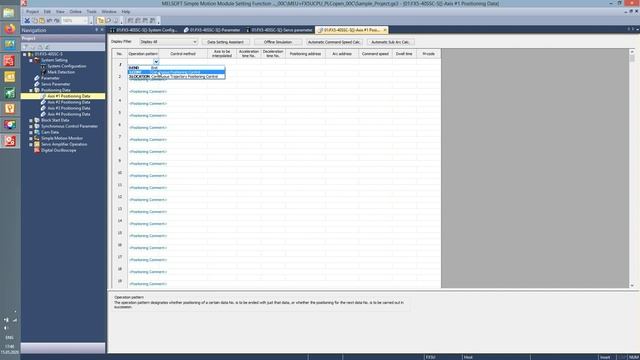Click the active red MELSOFT taskbar icon

(10, 141)
